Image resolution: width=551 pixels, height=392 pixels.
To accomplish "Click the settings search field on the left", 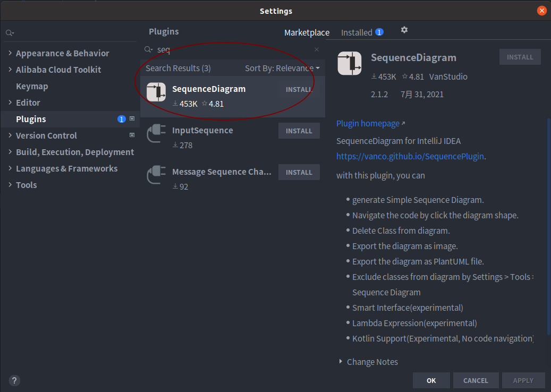I will (70, 33).
